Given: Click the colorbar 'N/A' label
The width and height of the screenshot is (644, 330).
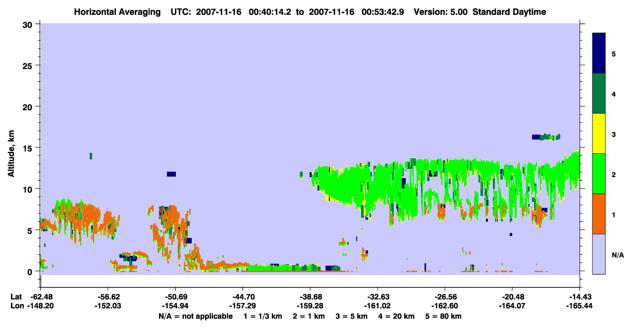Looking at the screenshot, I should point(618,255).
